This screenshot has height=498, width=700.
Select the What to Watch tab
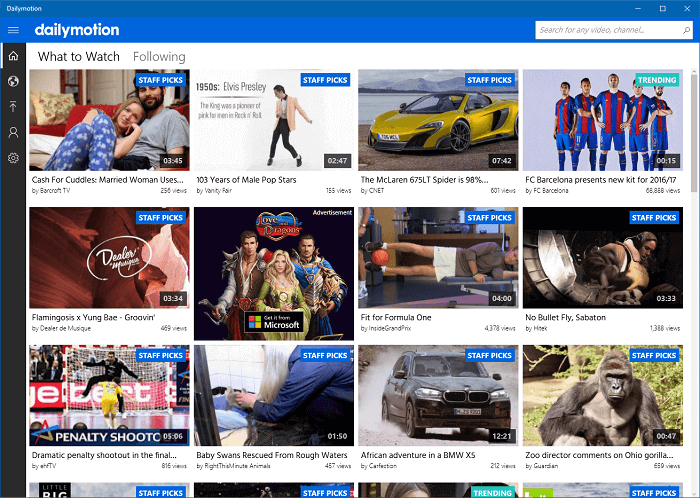[x=78, y=57]
